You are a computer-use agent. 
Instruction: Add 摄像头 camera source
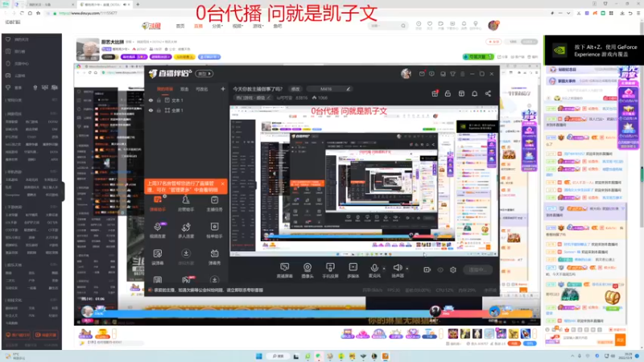[308, 270]
